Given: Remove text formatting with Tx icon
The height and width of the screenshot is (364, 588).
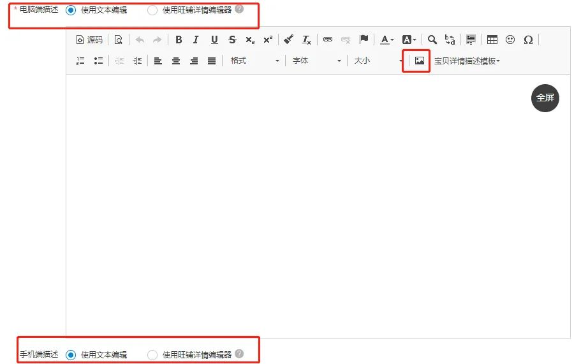Looking at the screenshot, I should tap(306, 40).
